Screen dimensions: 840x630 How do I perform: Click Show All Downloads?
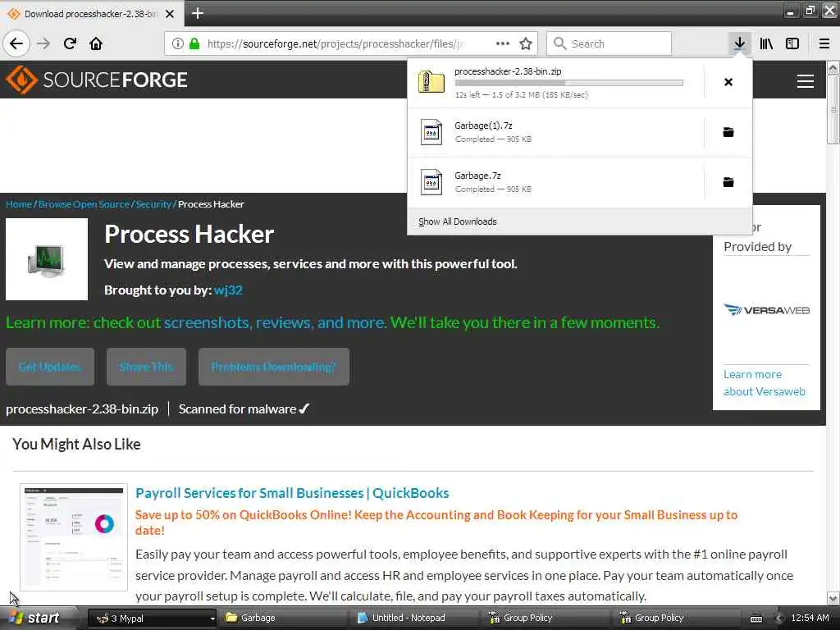458,221
